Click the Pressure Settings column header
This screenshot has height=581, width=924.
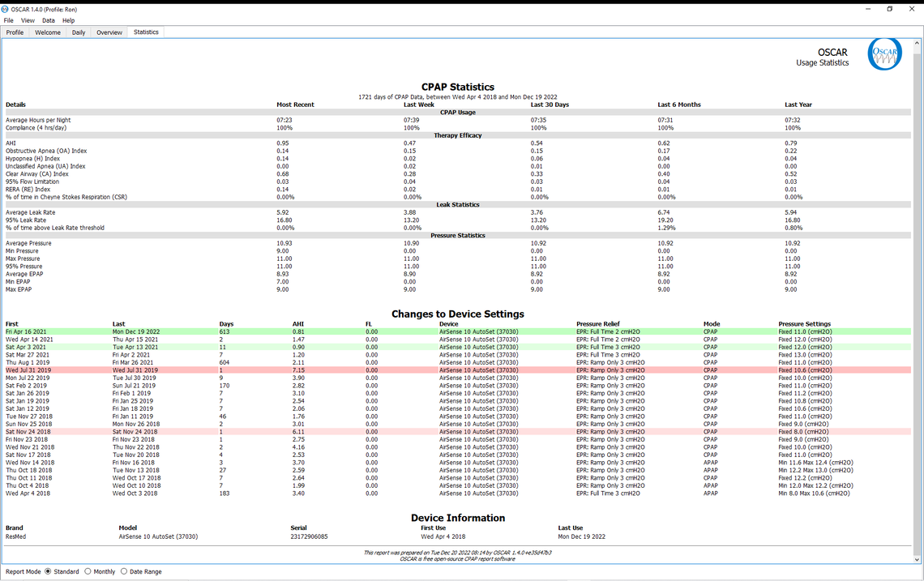804,324
